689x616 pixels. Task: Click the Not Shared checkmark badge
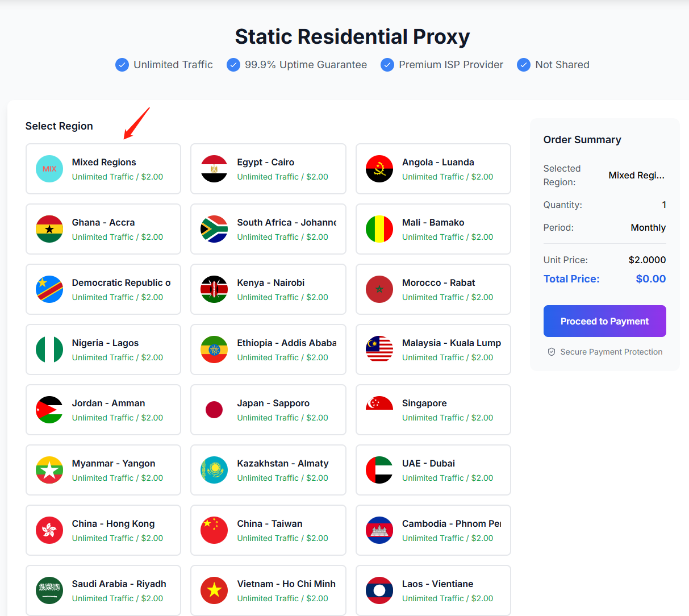[524, 65]
